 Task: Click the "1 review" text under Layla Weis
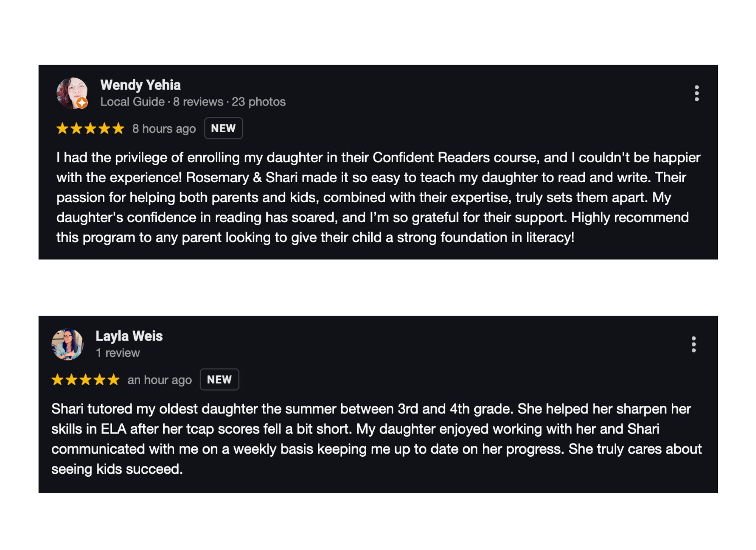tap(118, 353)
